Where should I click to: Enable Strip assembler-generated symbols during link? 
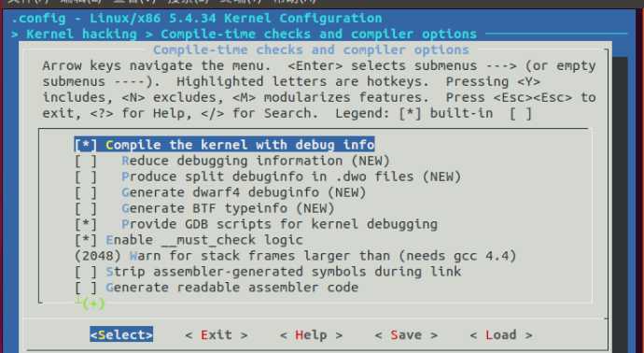(268, 272)
